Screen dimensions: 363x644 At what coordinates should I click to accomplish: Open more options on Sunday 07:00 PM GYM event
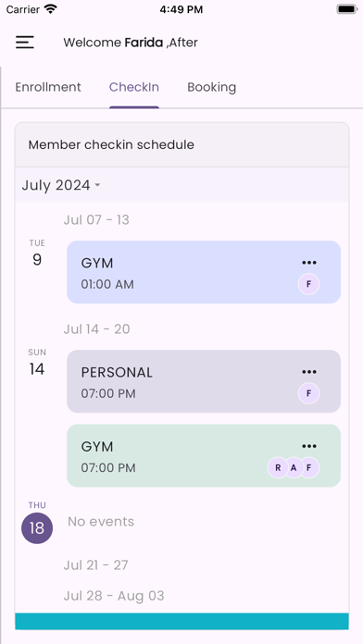(x=309, y=446)
